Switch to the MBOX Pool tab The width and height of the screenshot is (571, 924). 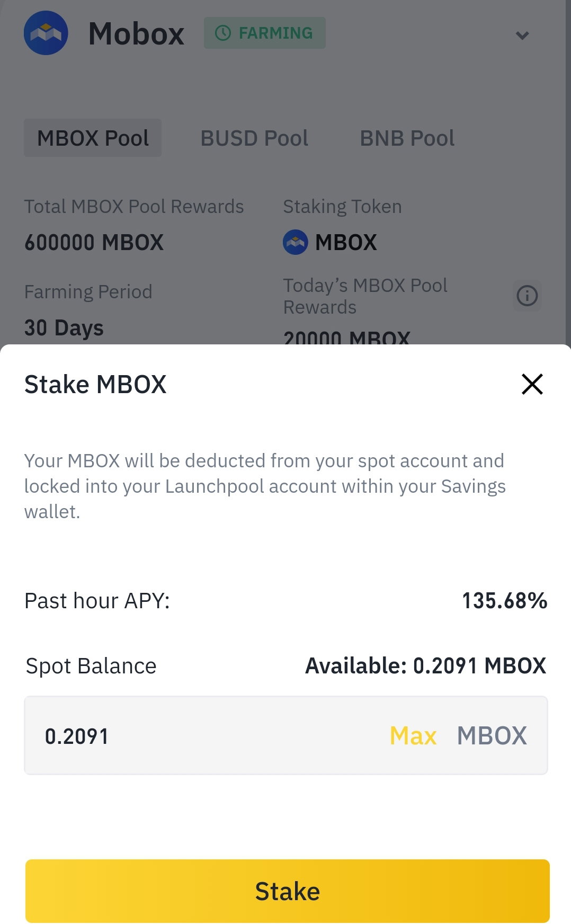point(93,138)
